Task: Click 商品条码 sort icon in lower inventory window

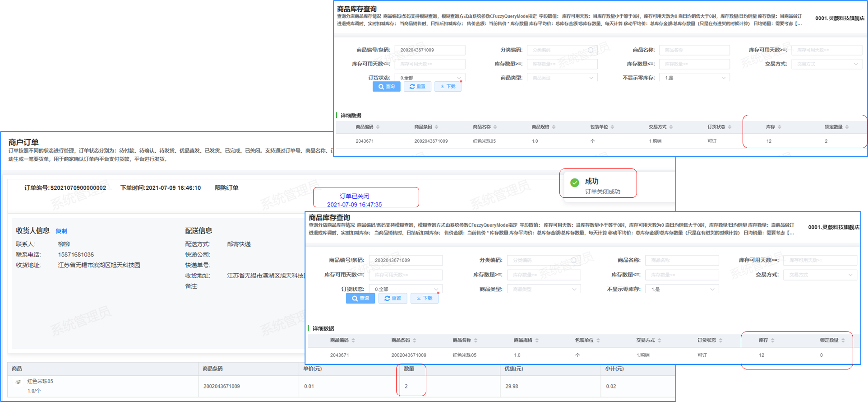Action: [415, 341]
